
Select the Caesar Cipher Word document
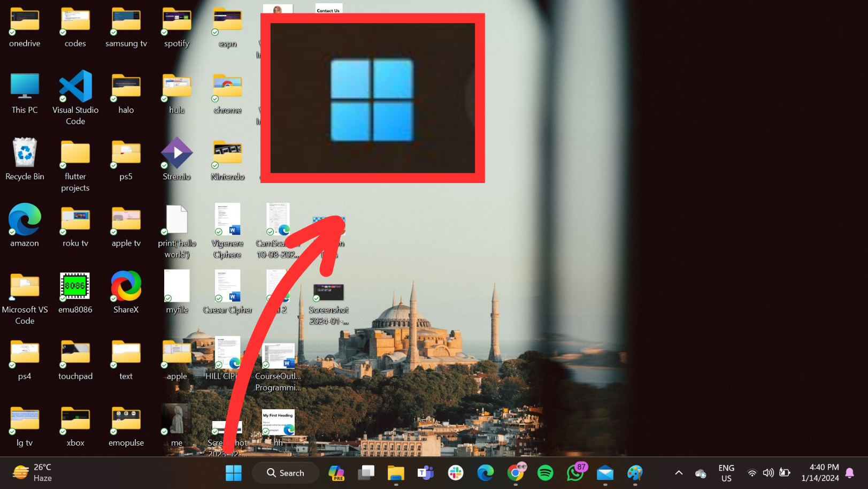coord(227,293)
